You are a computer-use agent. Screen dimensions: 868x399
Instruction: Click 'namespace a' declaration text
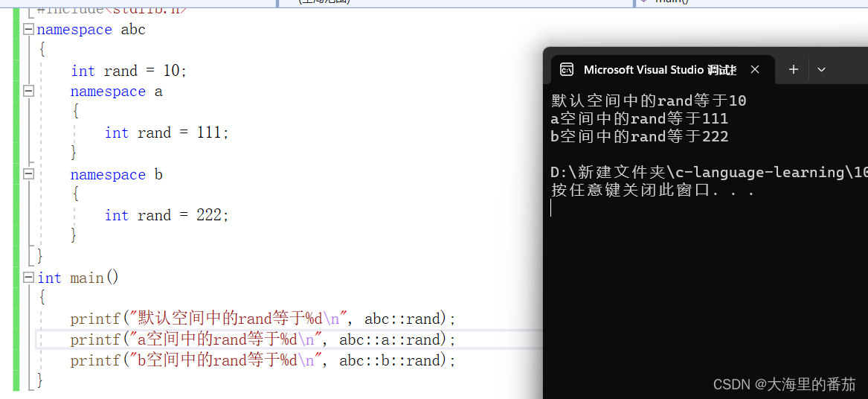pyautogui.click(x=116, y=92)
